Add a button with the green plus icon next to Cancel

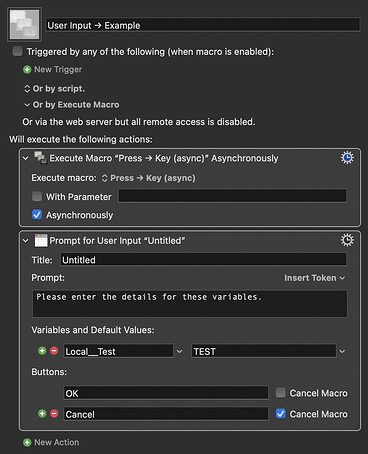tap(42, 414)
